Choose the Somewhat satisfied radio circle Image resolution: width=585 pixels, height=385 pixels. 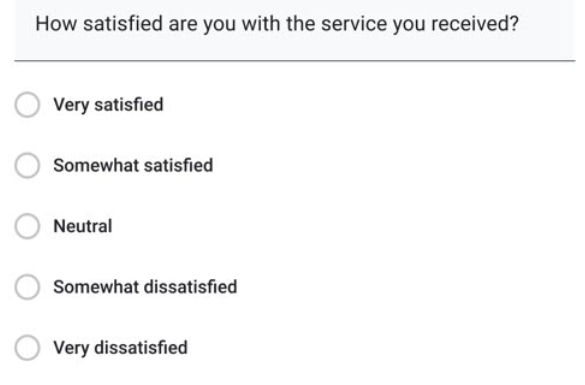27,165
